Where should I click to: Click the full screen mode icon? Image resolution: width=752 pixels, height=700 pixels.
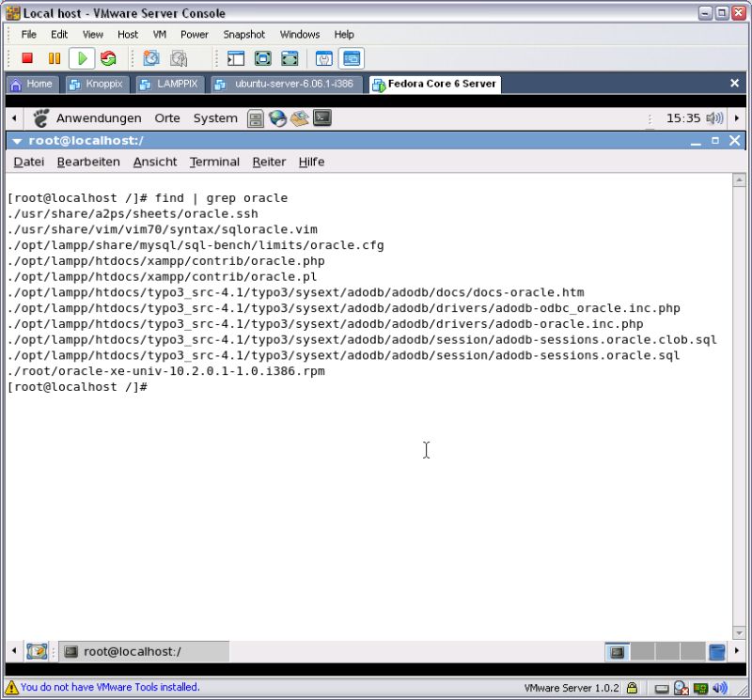(x=263, y=58)
